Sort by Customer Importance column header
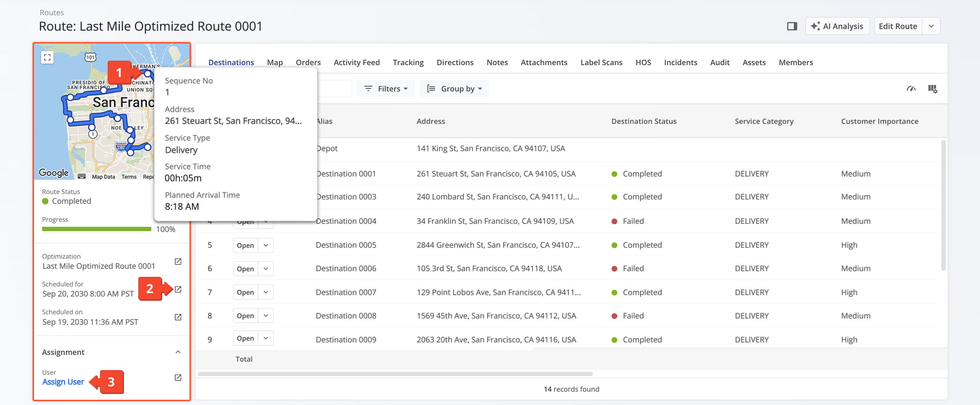The height and width of the screenshot is (405, 980). [880, 121]
